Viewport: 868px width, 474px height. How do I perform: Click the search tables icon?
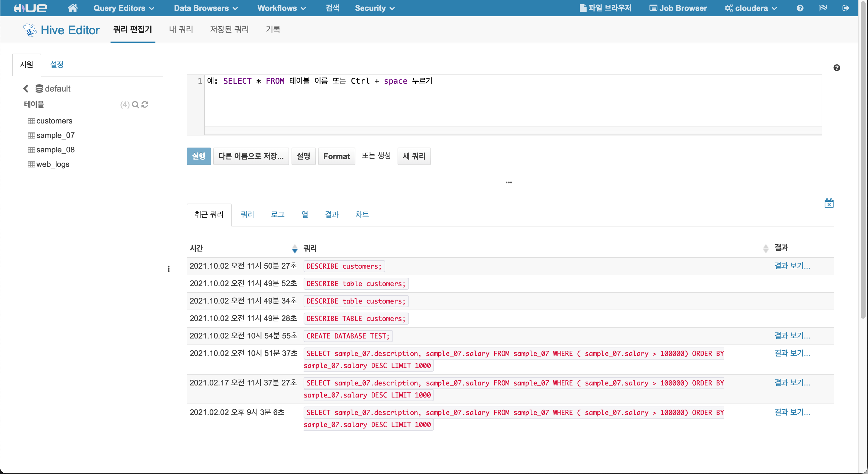[x=135, y=104]
